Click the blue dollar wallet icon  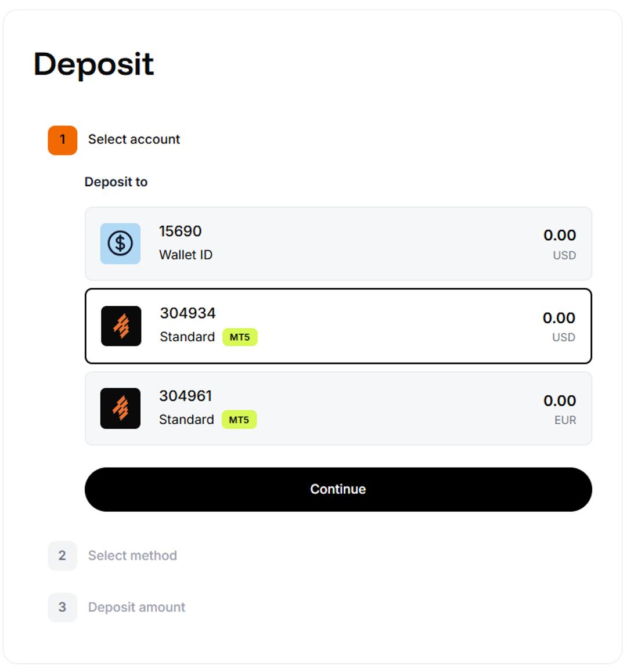[120, 243]
